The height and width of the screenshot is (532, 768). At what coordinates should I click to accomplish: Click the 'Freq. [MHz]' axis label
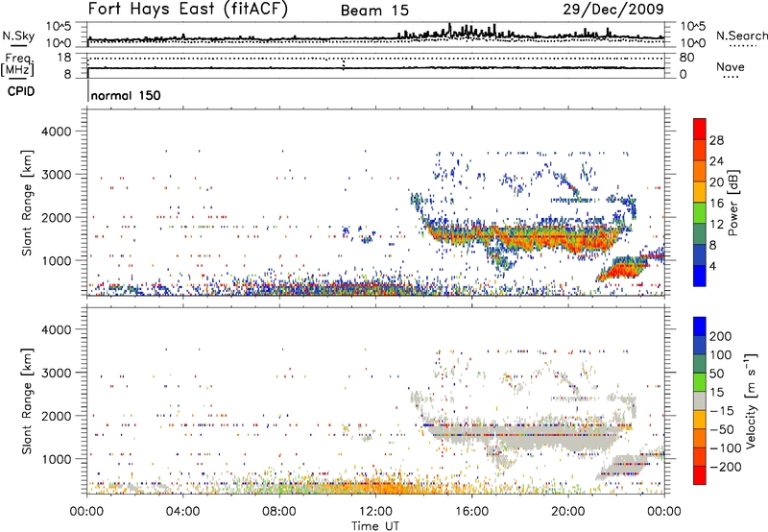(18, 64)
